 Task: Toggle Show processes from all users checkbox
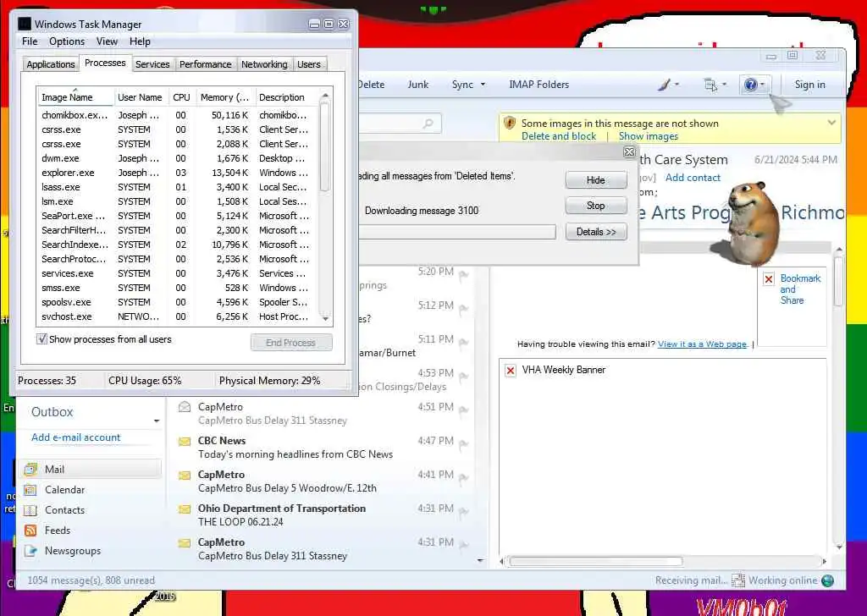point(42,339)
